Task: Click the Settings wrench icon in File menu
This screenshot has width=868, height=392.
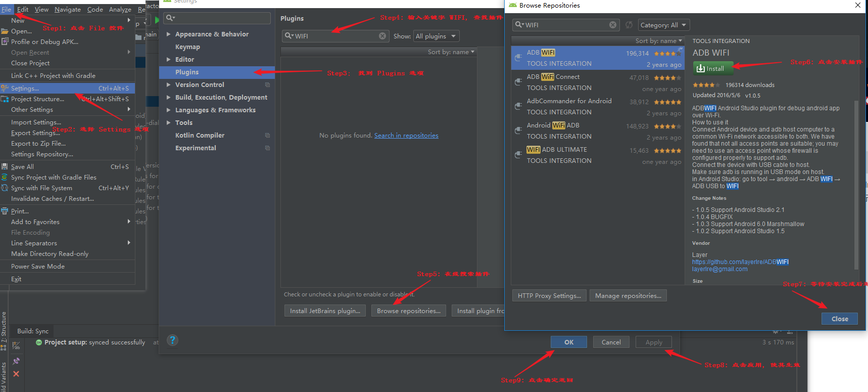Action: [x=5, y=88]
